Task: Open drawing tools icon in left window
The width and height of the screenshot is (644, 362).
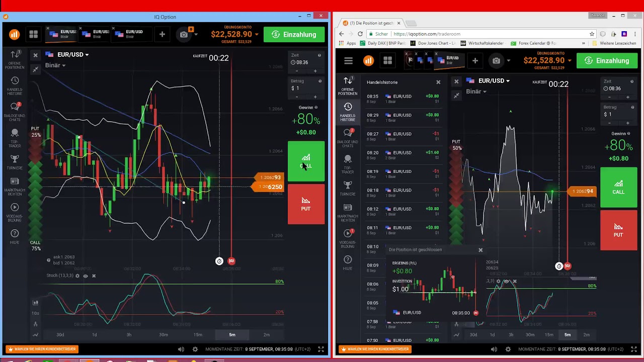Action: tap(35, 324)
